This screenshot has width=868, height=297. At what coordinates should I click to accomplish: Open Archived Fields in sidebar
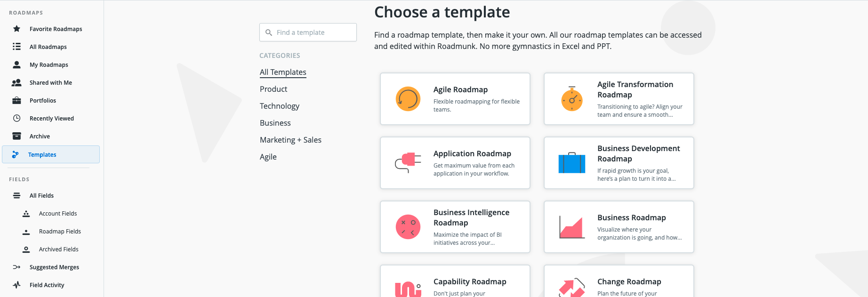58,249
